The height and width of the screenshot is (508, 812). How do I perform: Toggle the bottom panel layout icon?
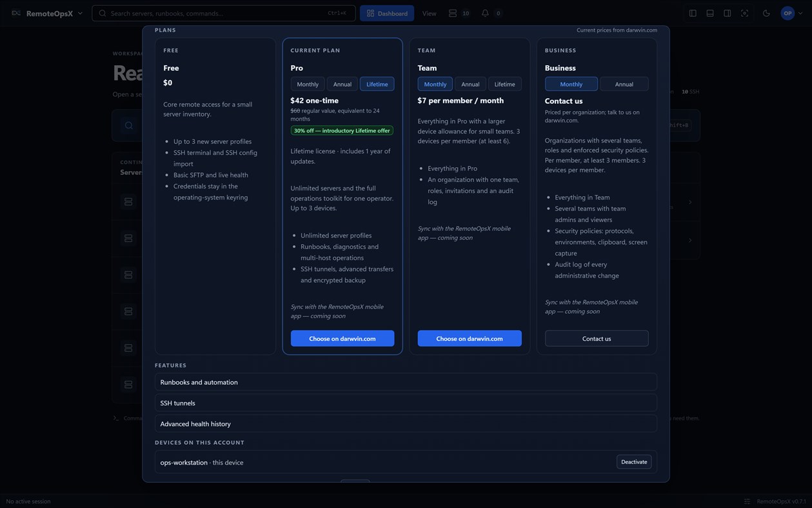(x=710, y=13)
